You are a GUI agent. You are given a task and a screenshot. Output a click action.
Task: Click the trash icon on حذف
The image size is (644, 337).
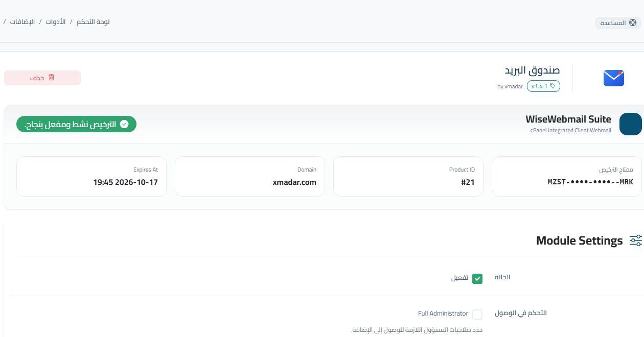[51, 78]
